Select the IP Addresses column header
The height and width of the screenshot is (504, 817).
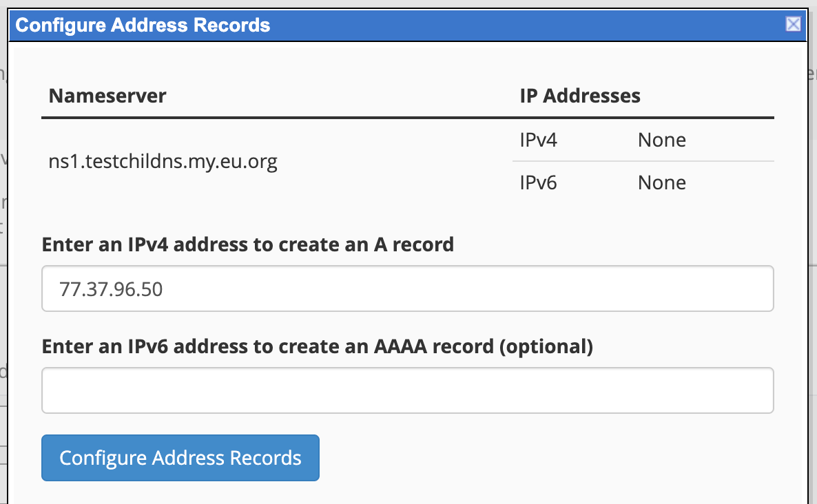pos(579,96)
